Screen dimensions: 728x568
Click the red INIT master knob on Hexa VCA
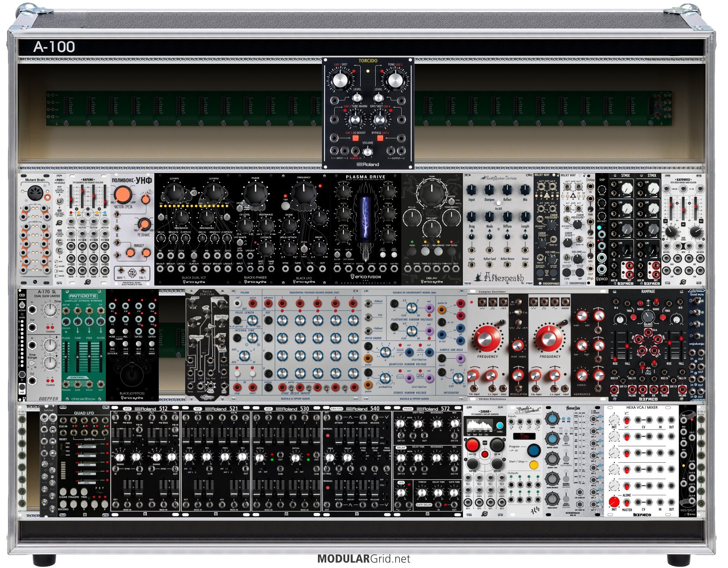pos(614,501)
